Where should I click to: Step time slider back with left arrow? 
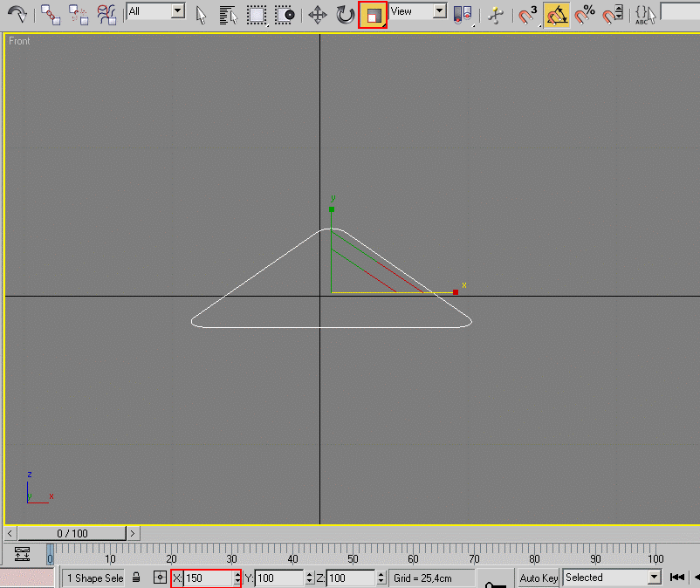coord(10,533)
